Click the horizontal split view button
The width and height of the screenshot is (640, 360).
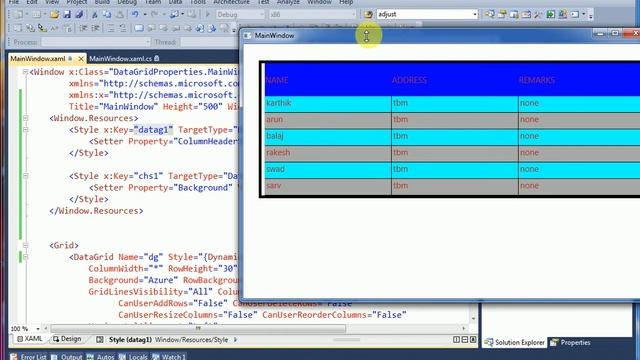pyautogui.click(x=464, y=340)
